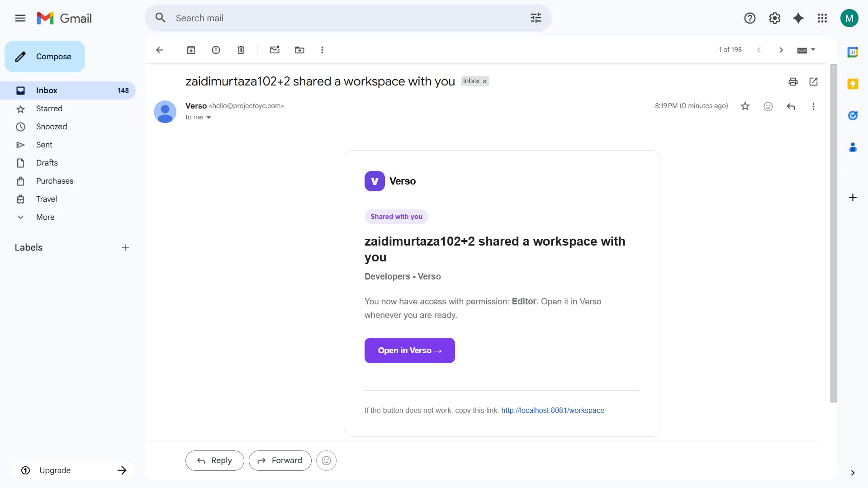Click the '1 of 198' counter
868x488 pixels.
(730, 50)
